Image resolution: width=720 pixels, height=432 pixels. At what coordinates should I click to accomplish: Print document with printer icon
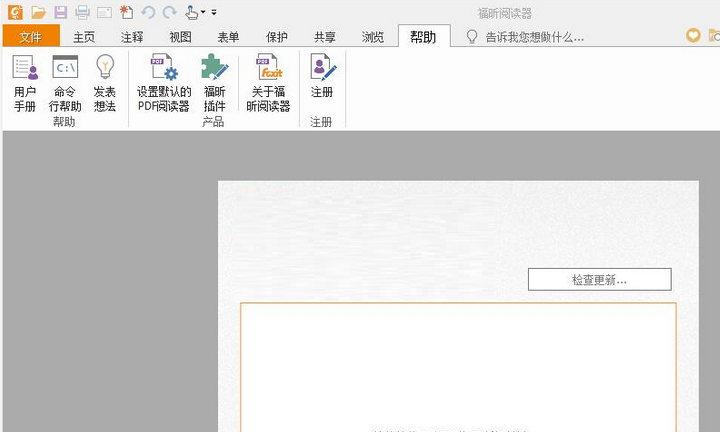tap(83, 12)
